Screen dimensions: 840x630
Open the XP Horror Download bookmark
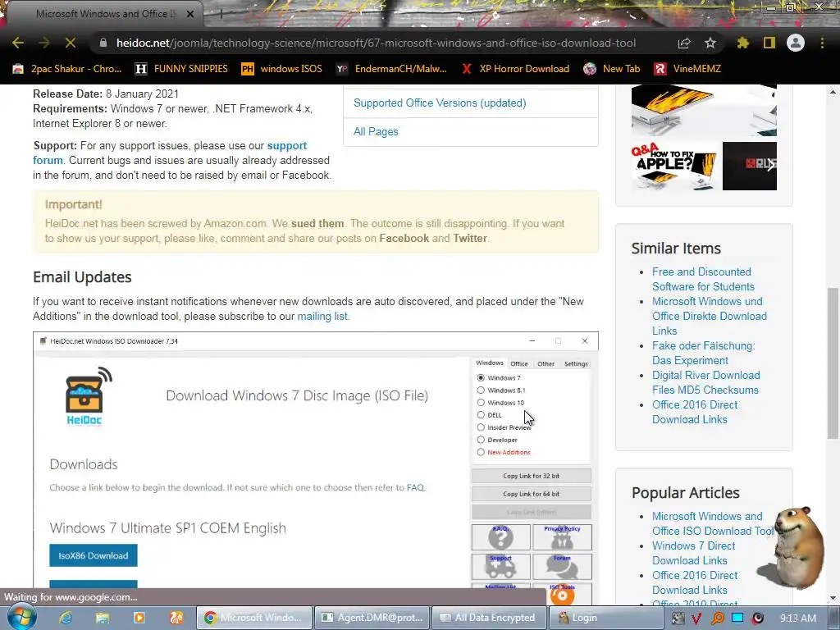click(515, 69)
